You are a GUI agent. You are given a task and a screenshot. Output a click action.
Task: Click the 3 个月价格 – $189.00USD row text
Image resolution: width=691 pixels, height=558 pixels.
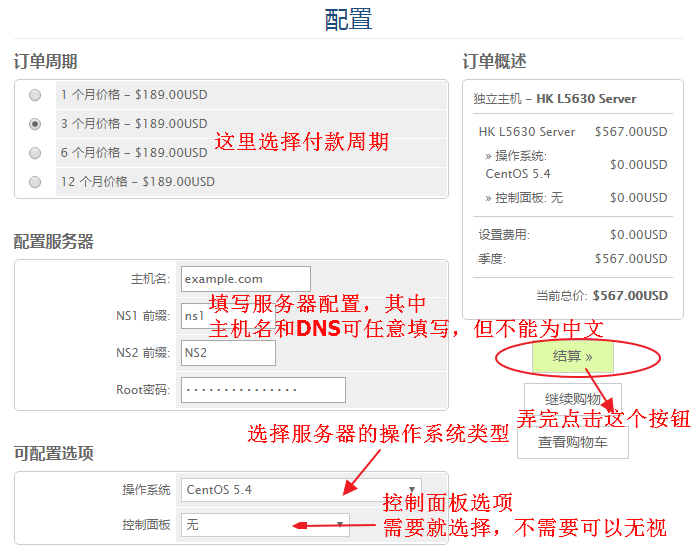pyautogui.click(x=134, y=124)
